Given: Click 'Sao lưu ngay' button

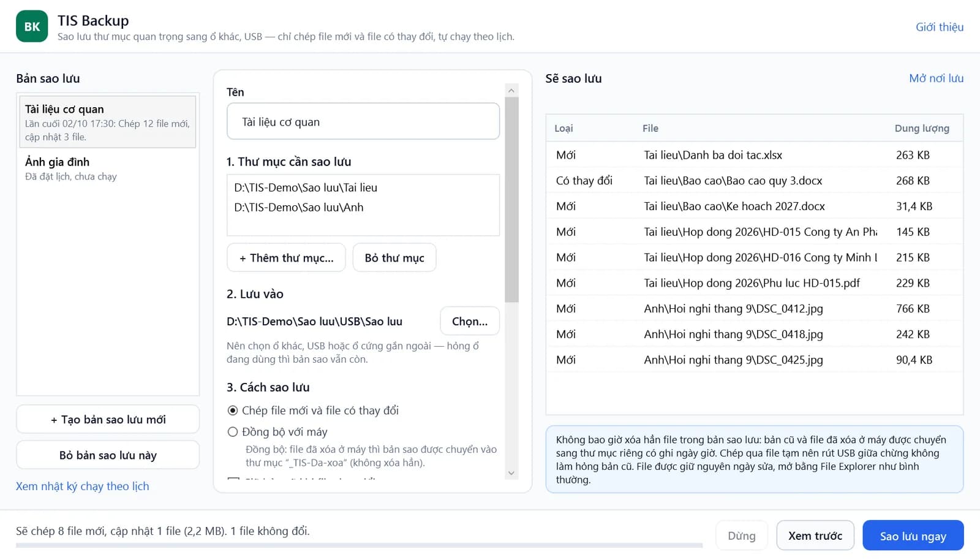Looking at the screenshot, I should pyautogui.click(x=913, y=536).
